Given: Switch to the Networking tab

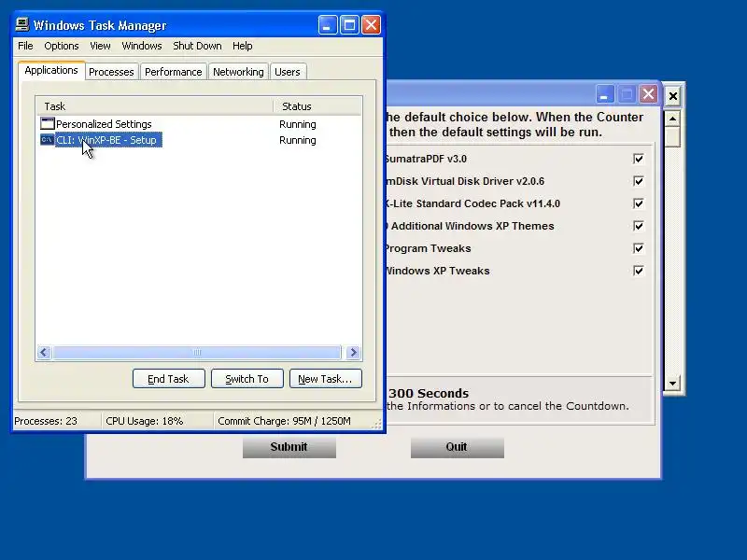Looking at the screenshot, I should tap(238, 72).
